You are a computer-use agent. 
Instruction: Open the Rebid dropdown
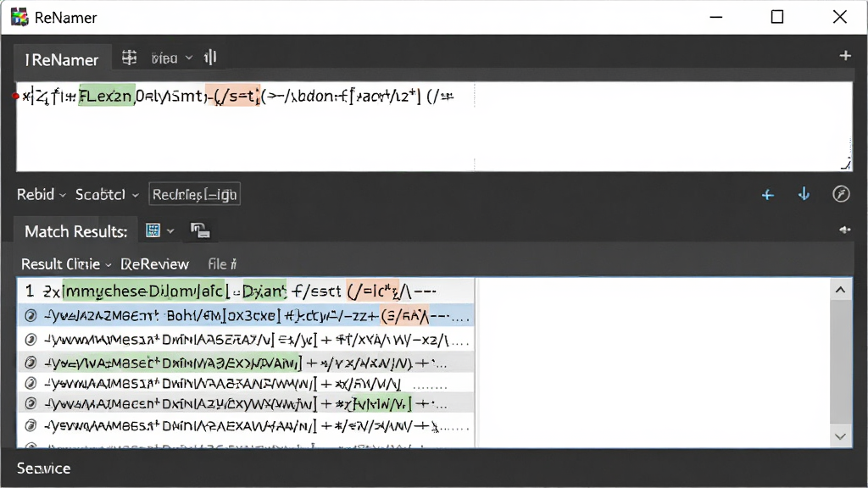point(42,195)
